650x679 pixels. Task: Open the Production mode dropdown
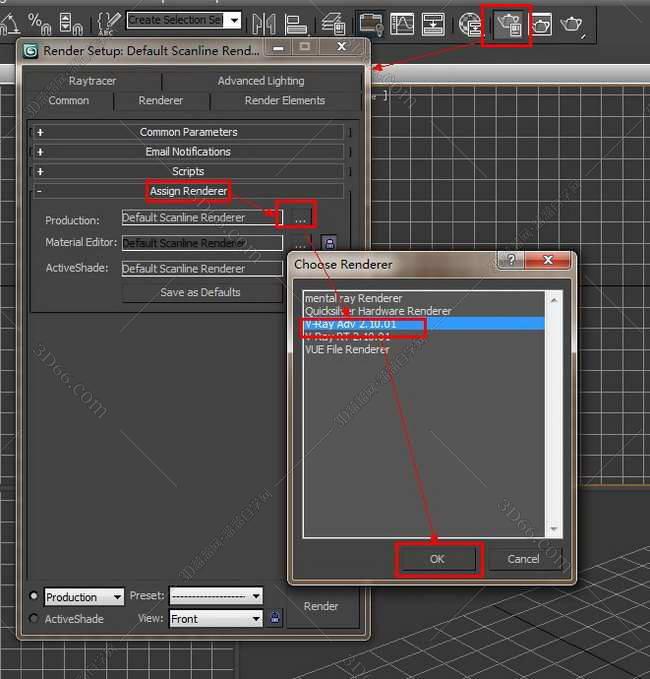pos(84,597)
